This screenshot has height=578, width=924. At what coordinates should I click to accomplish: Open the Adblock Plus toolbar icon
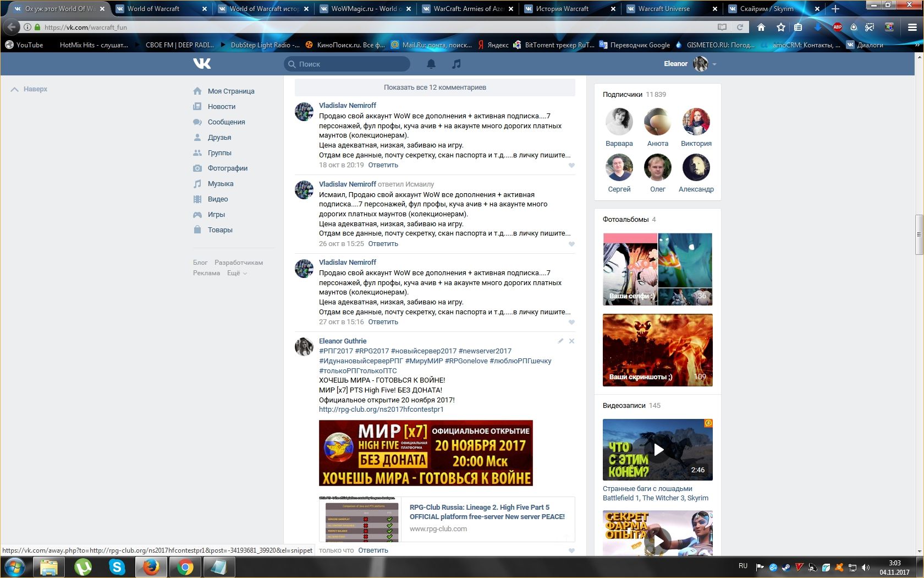[x=838, y=27]
